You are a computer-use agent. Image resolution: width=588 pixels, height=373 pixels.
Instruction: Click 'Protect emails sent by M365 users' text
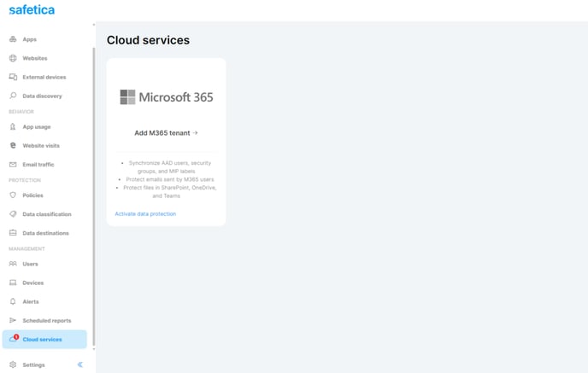click(170, 179)
